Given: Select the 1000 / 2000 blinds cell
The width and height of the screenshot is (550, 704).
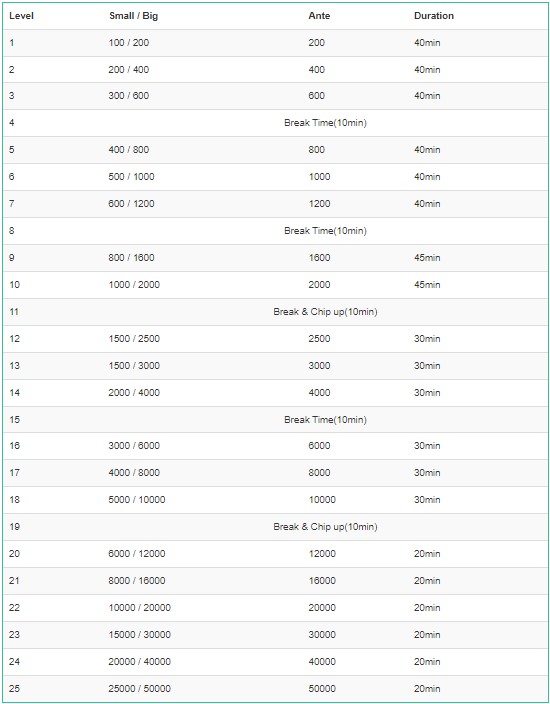Looking at the screenshot, I should (134, 285).
